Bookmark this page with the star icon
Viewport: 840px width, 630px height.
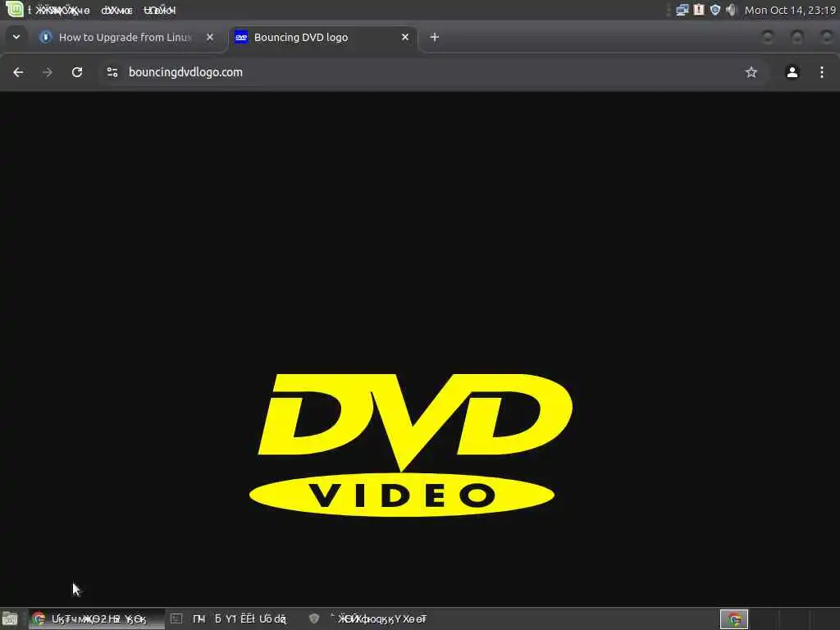click(751, 72)
